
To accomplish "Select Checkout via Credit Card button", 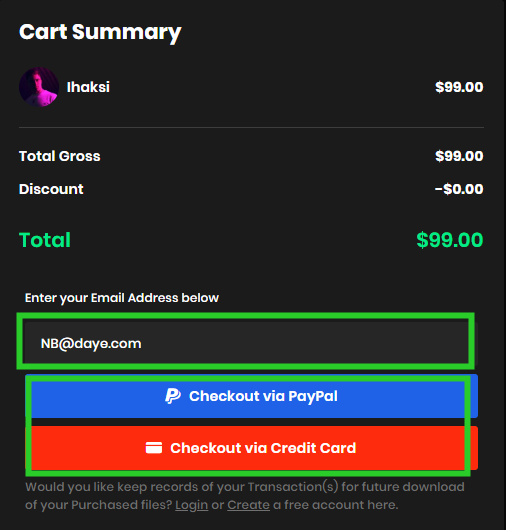I will pyautogui.click(x=251, y=448).
